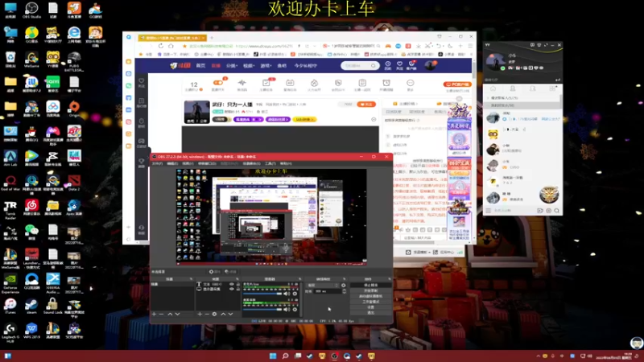644x362 pixels.
Task: Lock the text source in OBS sources
Action: click(237, 284)
